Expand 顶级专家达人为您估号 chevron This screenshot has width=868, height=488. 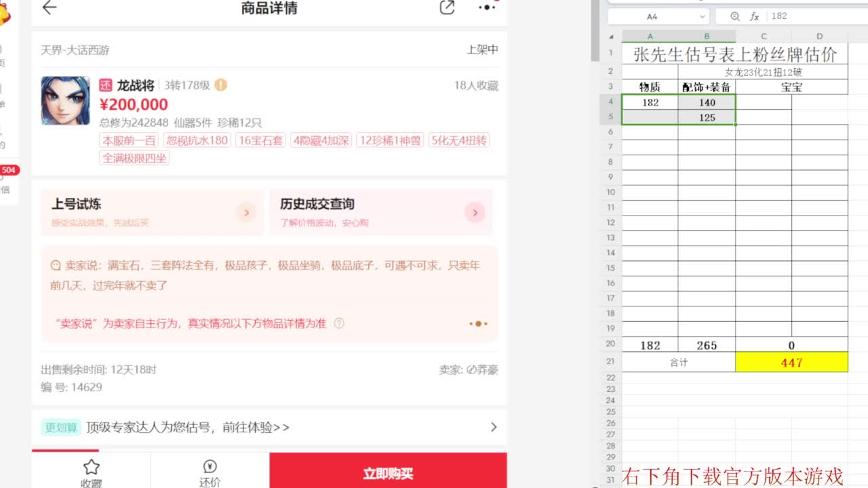click(494, 427)
